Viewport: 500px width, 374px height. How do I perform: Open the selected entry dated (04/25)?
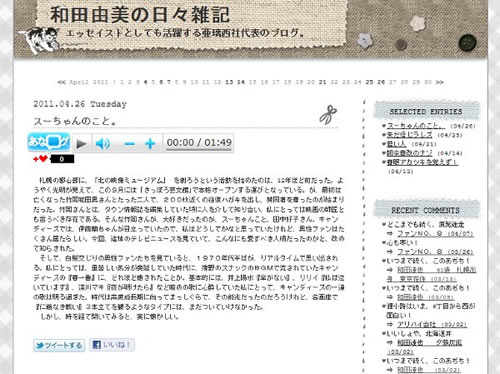[409, 135]
